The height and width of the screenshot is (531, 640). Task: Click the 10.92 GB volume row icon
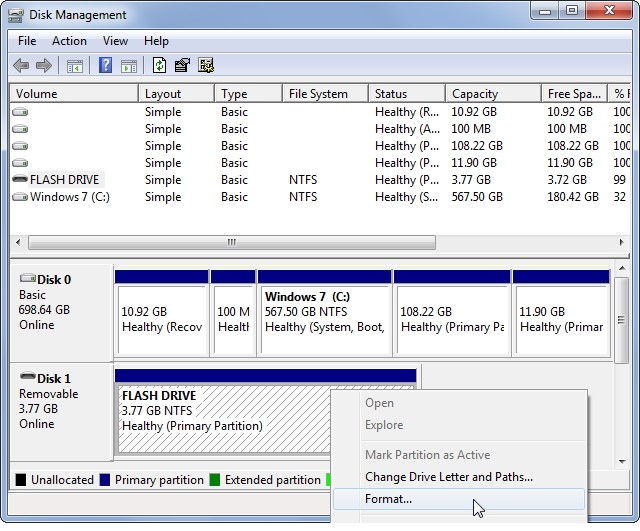[x=20, y=111]
